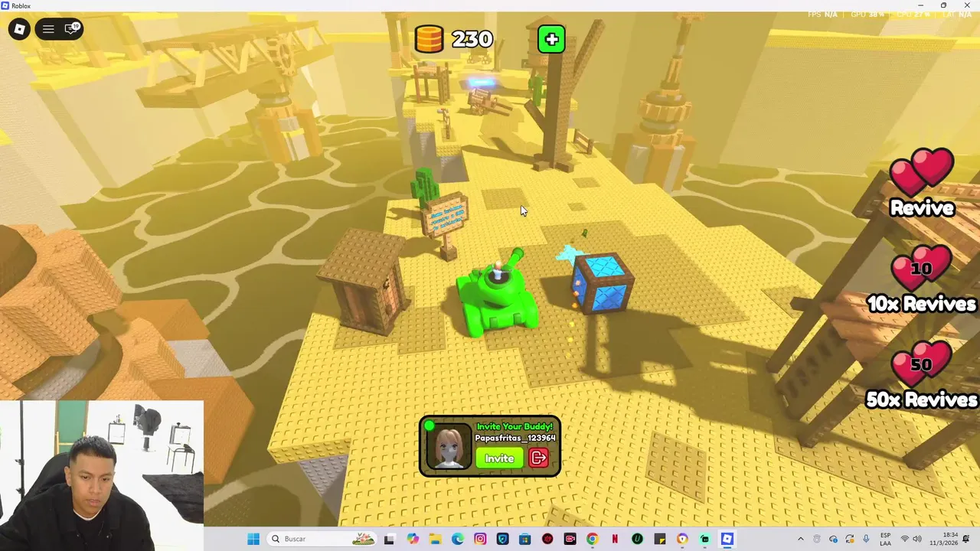Open Microsoft Store from the taskbar
This screenshot has width=980, height=551.
524,539
